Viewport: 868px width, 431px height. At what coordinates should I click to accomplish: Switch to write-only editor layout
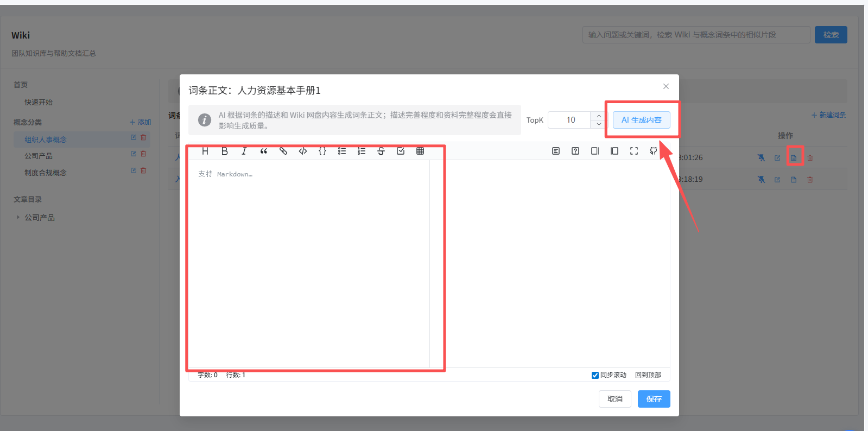click(x=595, y=151)
